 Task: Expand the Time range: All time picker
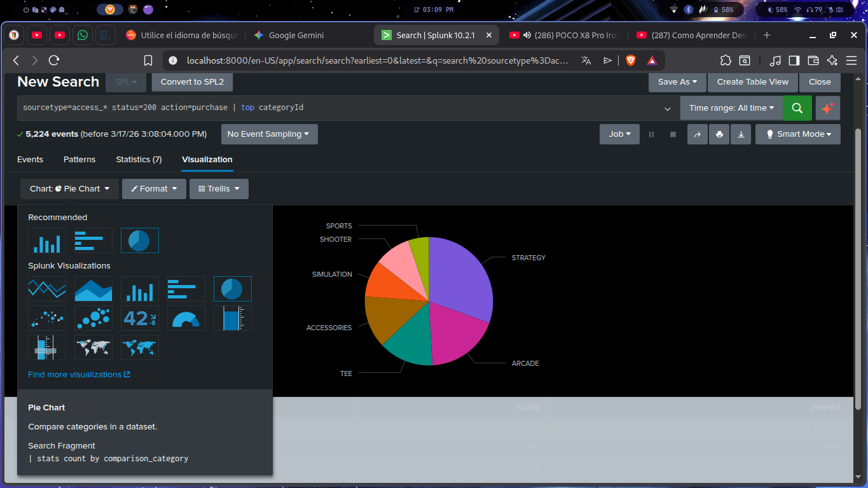coord(731,108)
